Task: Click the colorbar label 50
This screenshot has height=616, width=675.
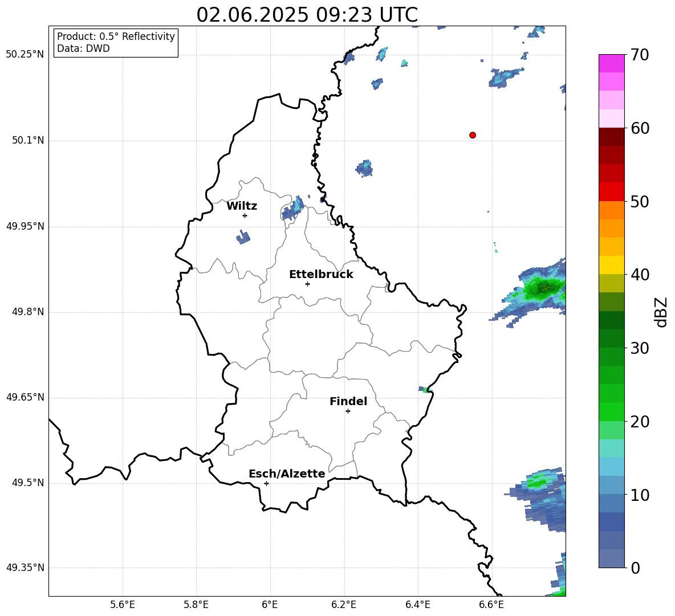Action: pyautogui.click(x=640, y=202)
